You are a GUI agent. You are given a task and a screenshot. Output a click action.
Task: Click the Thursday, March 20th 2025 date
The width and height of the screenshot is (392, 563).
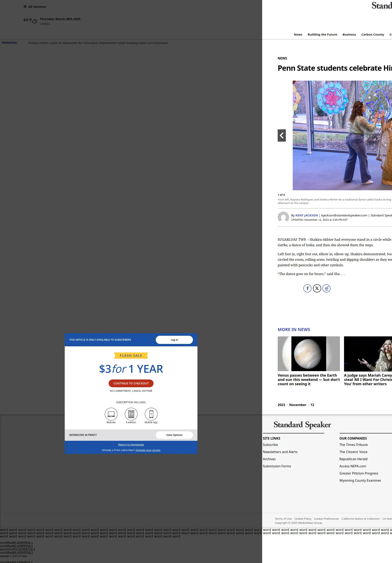[x=60, y=19]
